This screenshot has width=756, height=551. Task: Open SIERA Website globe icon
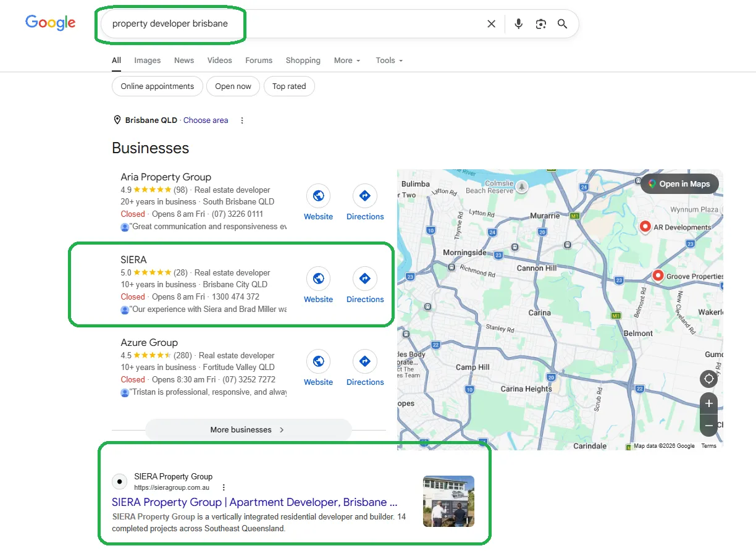pos(318,279)
